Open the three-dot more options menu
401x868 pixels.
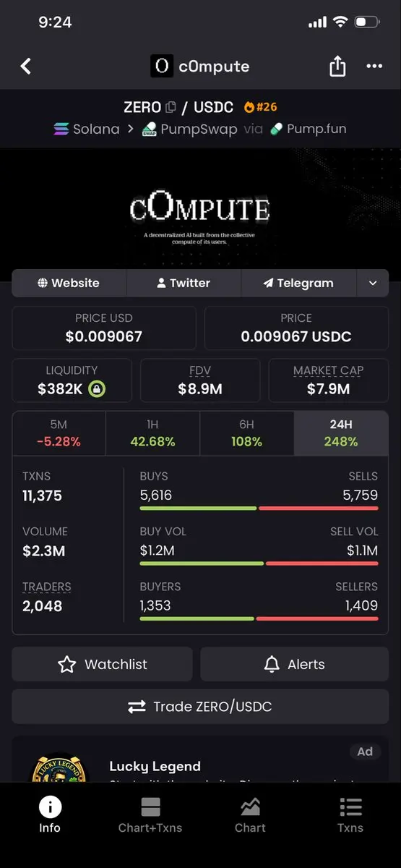tap(374, 67)
